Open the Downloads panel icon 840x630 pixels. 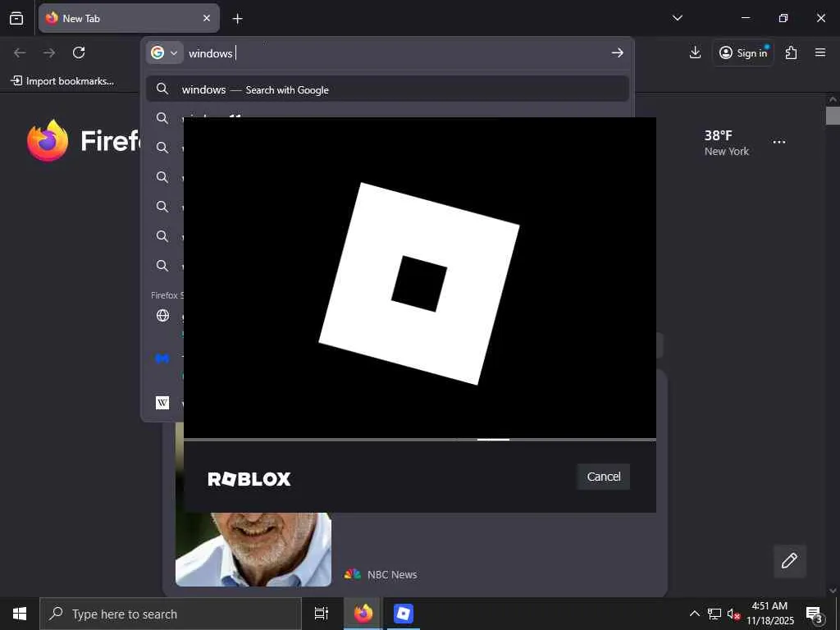point(695,52)
